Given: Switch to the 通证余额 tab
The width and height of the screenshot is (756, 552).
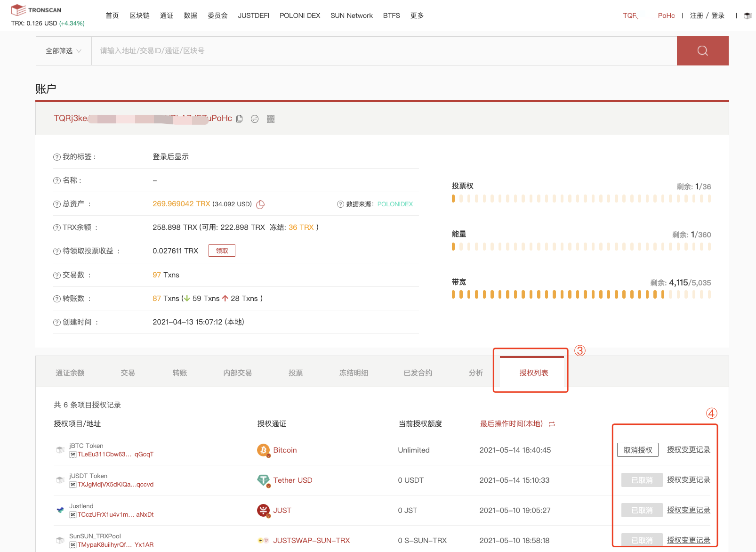Looking at the screenshot, I should pos(70,373).
